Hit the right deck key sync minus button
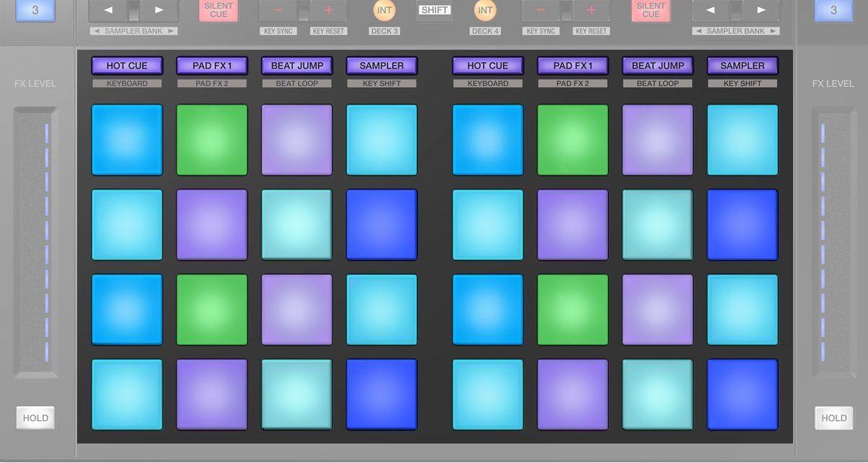Viewport: 868px width, 463px height. point(541,11)
